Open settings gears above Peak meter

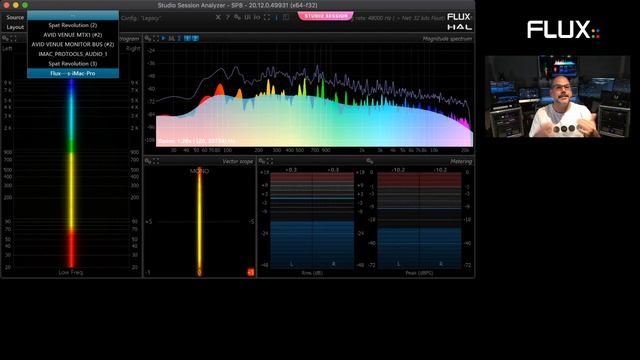pyautogui.click(x=370, y=162)
